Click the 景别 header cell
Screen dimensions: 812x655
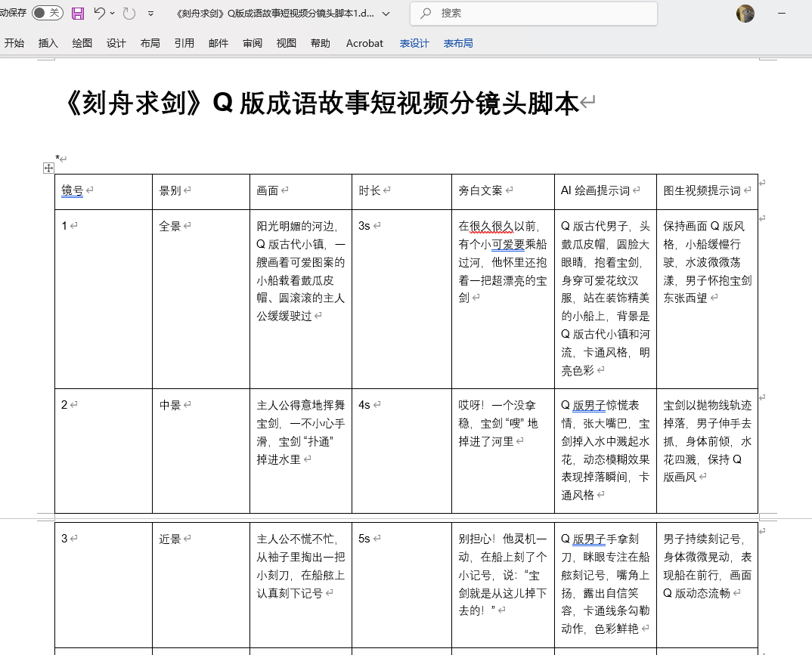(x=201, y=191)
